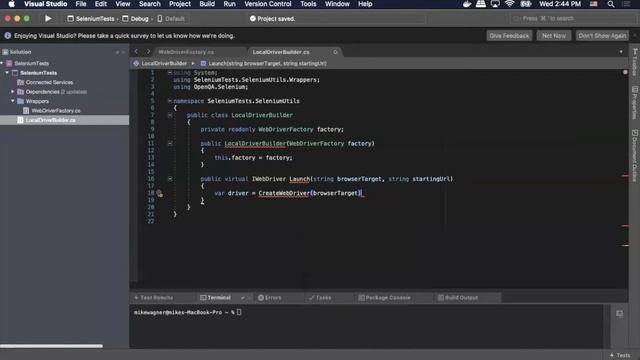Click the red error marker atop the editor scrollbar
The image size is (640, 360).
(x=625, y=72)
